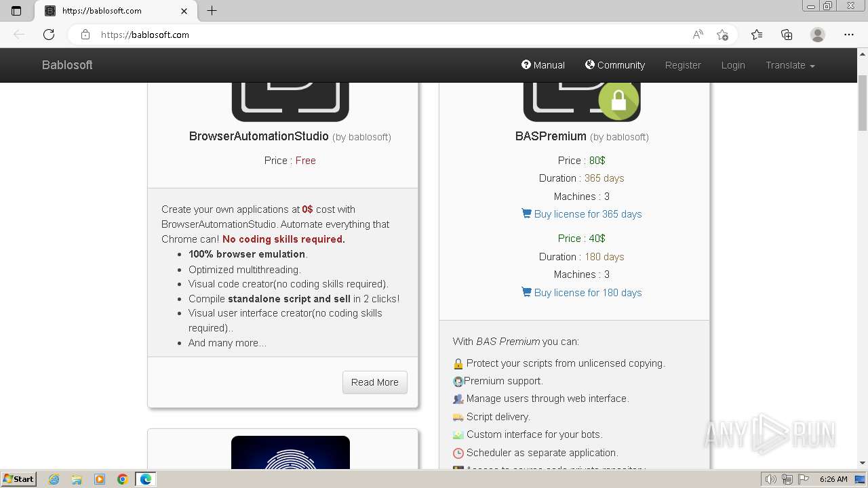This screenshot has width=868, height=488.
Task: Open a new tab with the plus icon
Action: click(x=212, y=11)
